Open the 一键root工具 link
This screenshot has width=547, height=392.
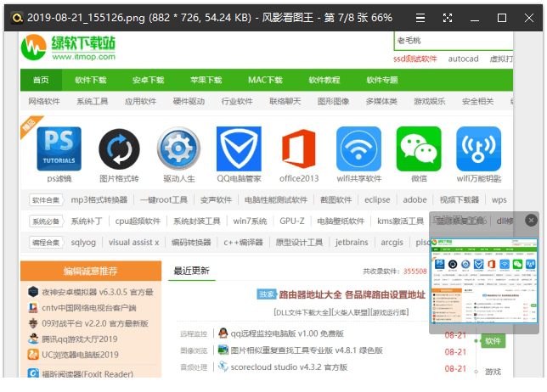click(164, 200)
